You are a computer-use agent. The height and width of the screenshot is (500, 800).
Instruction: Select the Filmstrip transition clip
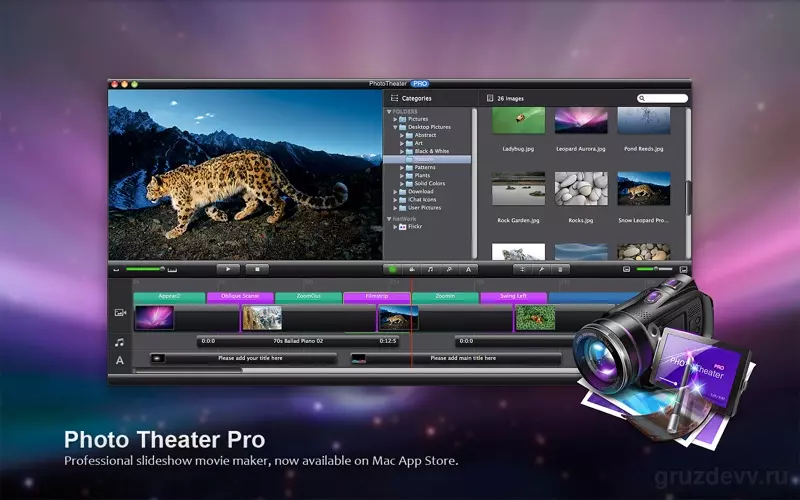click(377, 297)
